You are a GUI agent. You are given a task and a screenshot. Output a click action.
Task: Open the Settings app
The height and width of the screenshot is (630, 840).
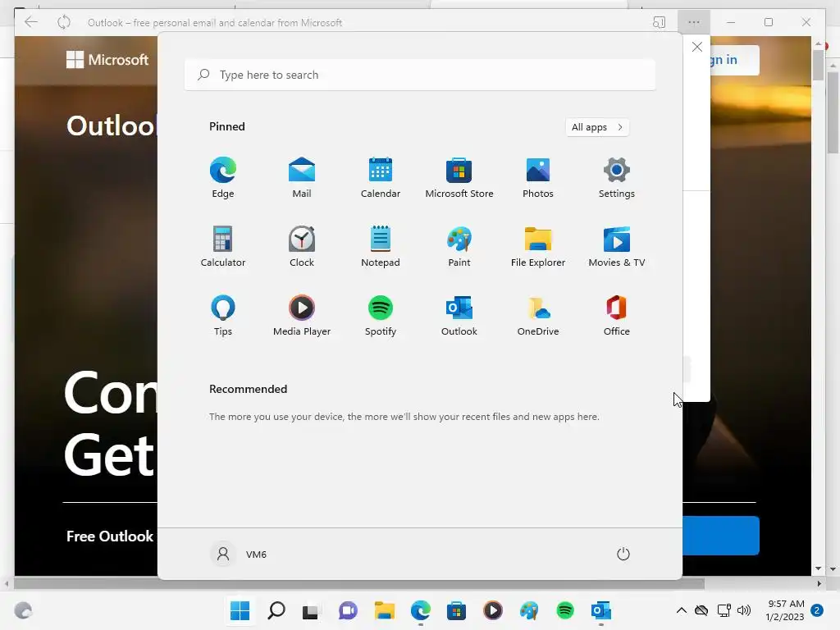tap(617, 178)
